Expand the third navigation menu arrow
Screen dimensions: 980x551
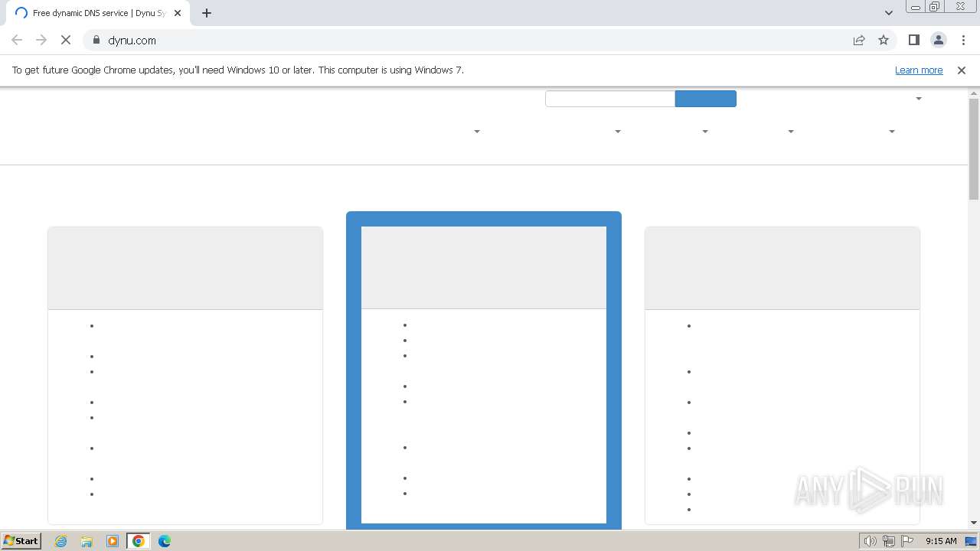pyautogui.click(x=705, y=132)
